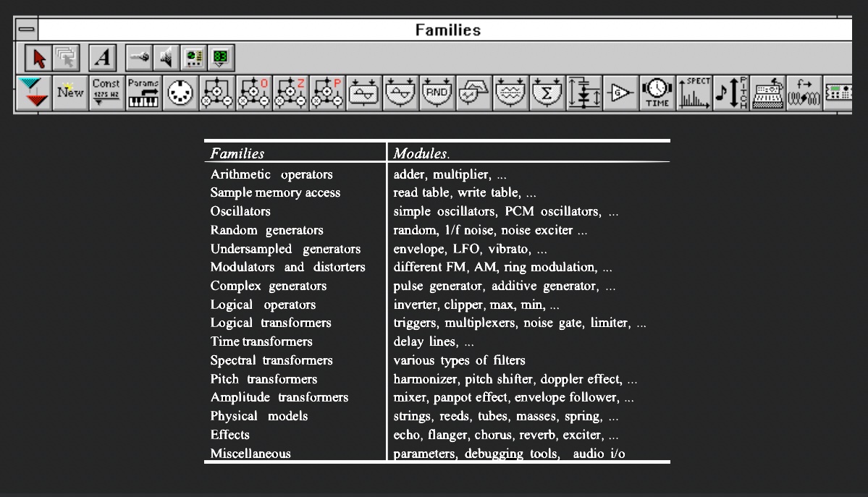Click the MIDI connector family icon
This screenshot has width=868, height=497.
pos(180,93)
